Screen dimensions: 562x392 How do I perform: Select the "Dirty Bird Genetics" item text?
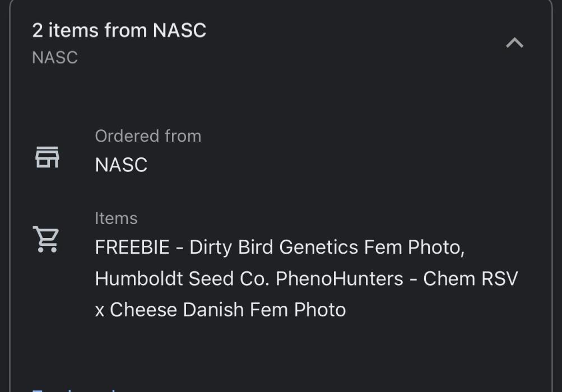tap(273, 248)
